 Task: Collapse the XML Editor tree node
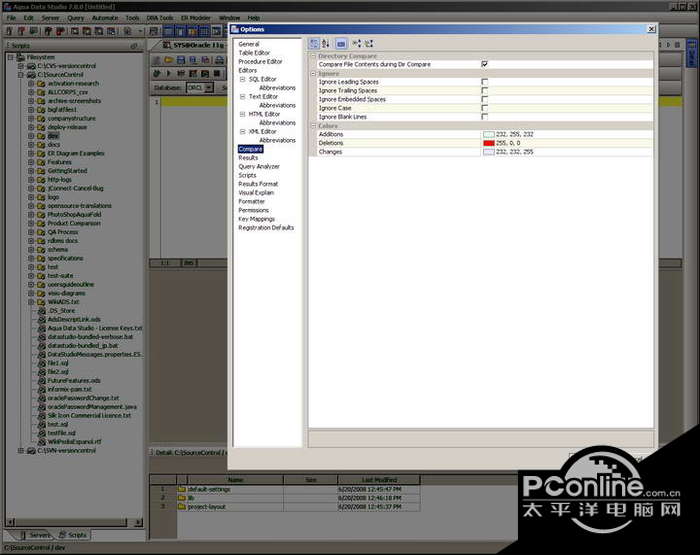point(242,132)
